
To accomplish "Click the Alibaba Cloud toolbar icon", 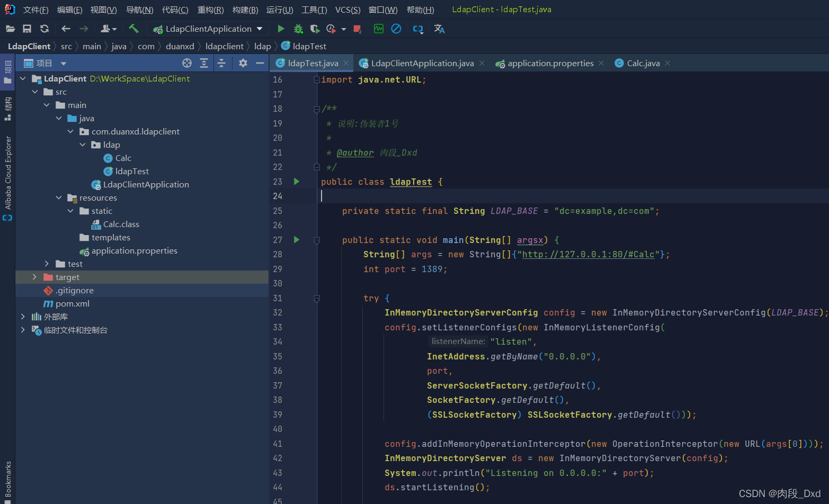I will 418,29.
